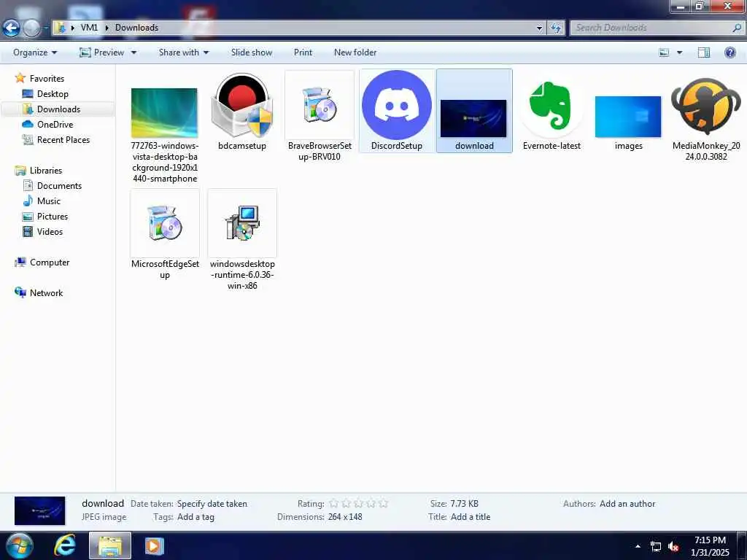The image size is (747, 560).
Task: Open the Windows Start button
Action: pyautogui.click(x=19, y=545)
